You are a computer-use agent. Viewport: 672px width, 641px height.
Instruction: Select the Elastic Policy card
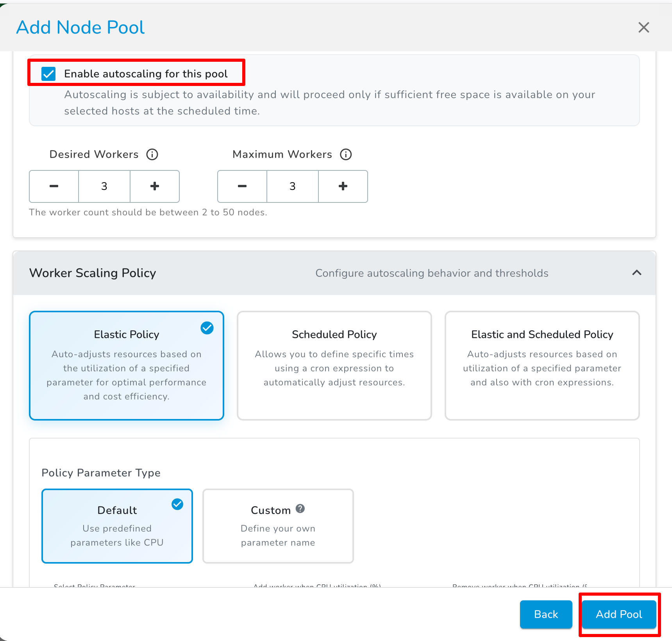pos(127,365)
